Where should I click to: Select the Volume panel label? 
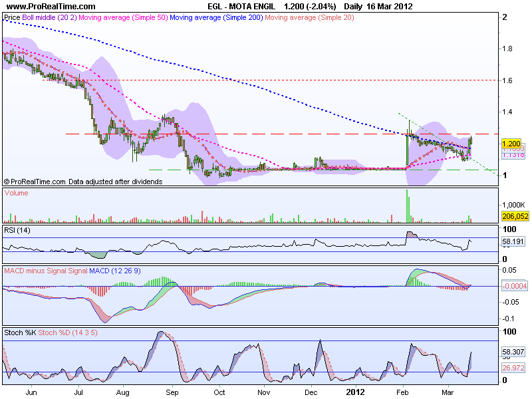tap(16, 193)
